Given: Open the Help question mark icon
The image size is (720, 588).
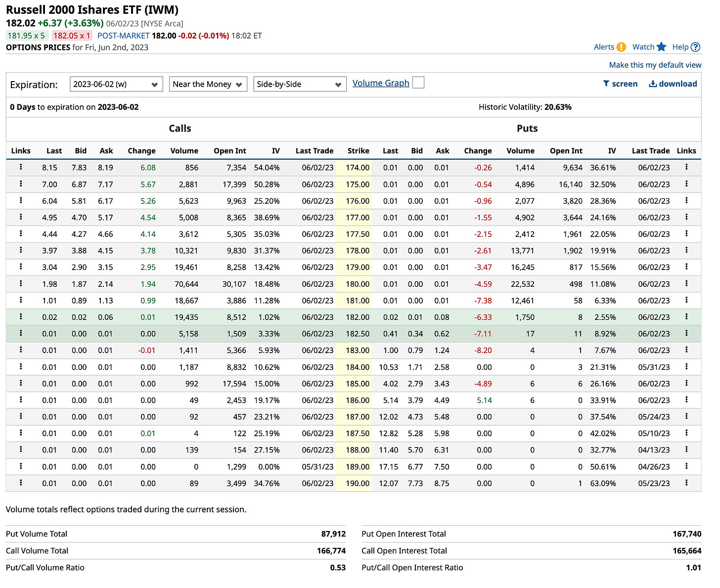Looking at the screenshot, I should pos(696,47).
